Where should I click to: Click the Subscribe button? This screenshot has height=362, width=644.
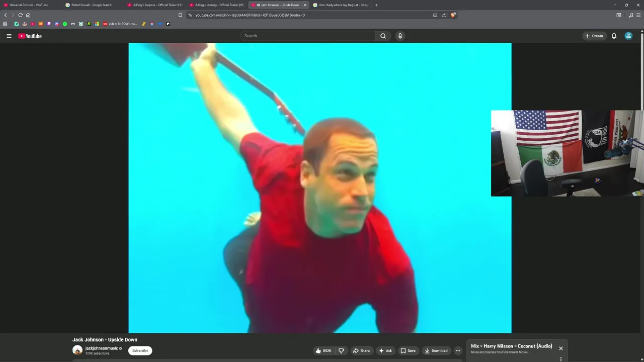click(x=140, y=350)
